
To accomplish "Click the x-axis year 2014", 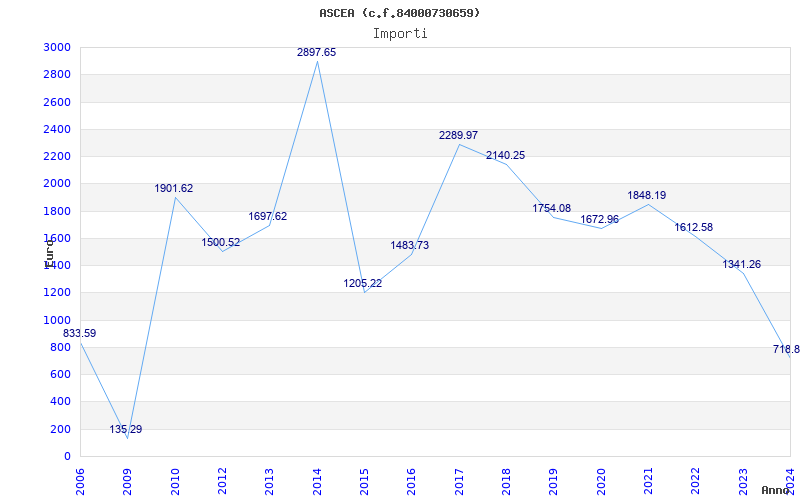I will (317, 482).
